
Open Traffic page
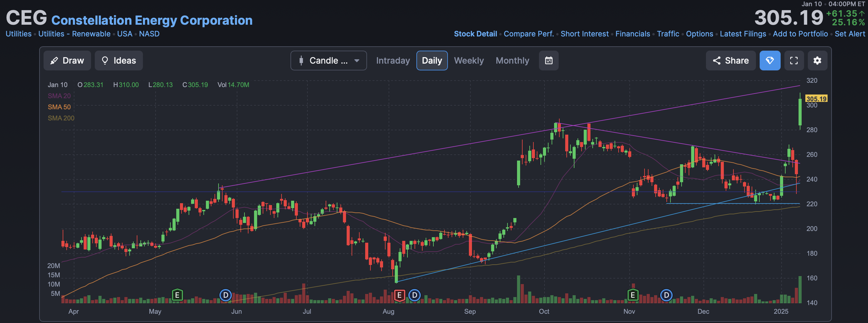668,34
